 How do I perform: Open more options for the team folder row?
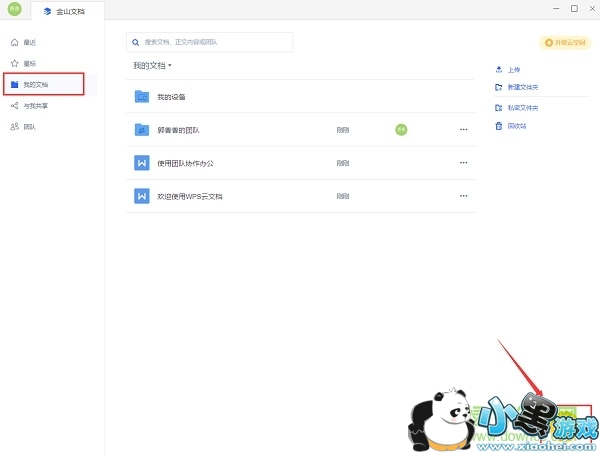click(463, 129)
